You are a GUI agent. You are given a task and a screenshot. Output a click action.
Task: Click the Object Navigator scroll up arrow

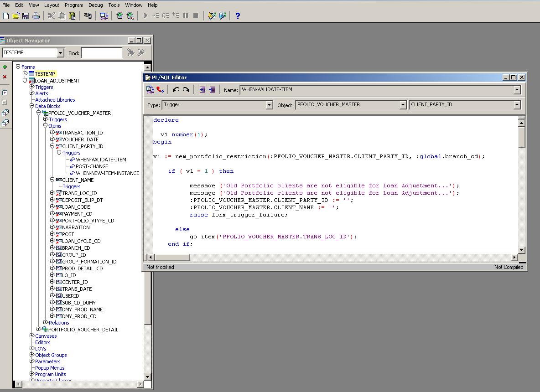pos(147,67)
